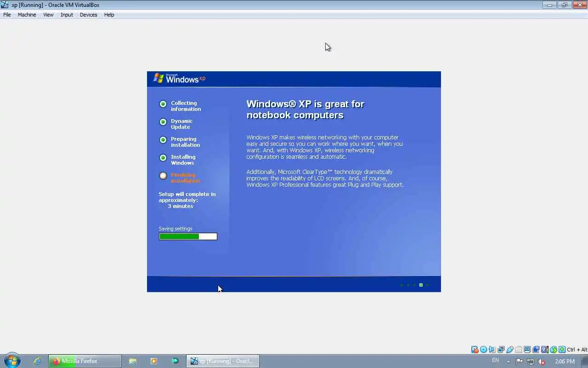This screenshot has width=588, height=368.
Task: Click the 2:06 PM clock
Action: click(565, 362)
